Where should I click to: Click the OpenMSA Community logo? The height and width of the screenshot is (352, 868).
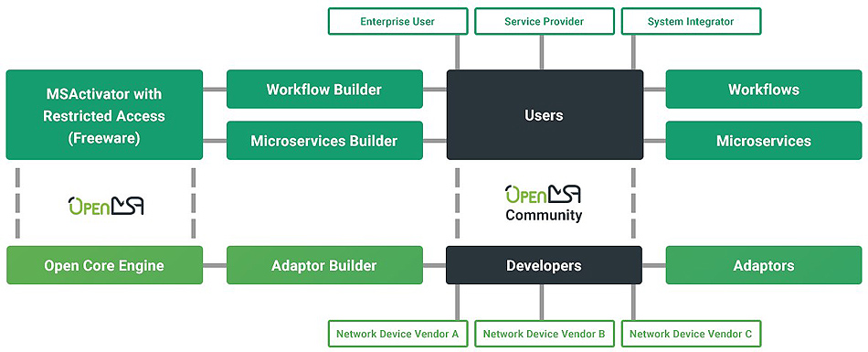pyautogui.click(x=543, y=204)
